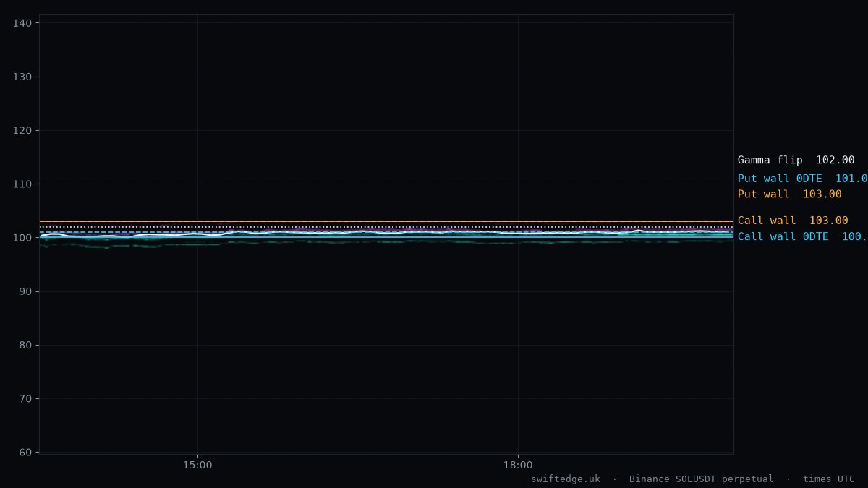The image size is (868, 488).
Task: Click the 80 y-axis tick label
Action: [x=25, y=345]
